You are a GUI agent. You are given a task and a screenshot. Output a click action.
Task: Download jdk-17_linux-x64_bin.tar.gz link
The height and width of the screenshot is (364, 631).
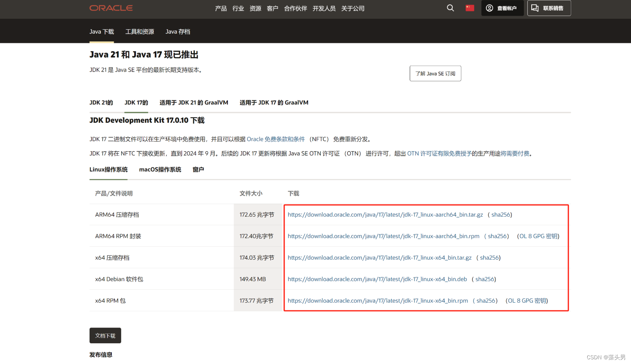point(380,258)
